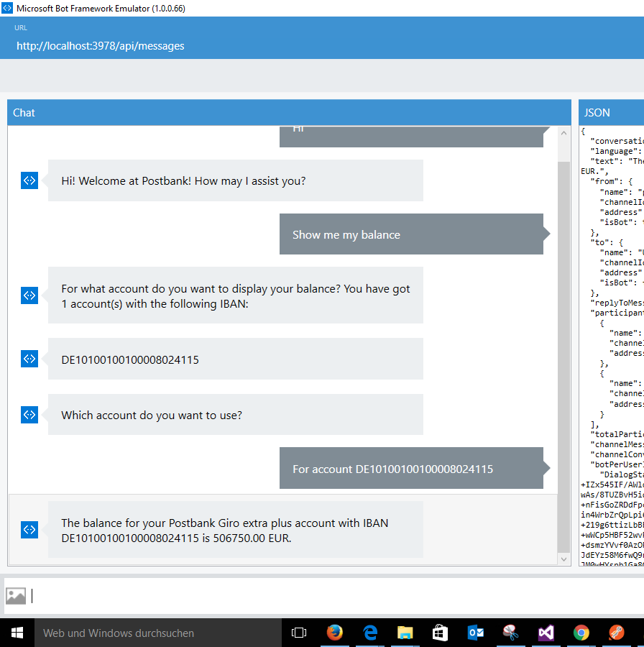This screenshot has width=644, height=647.
Task: Click the Chat panel header
Action: (289, 112)
